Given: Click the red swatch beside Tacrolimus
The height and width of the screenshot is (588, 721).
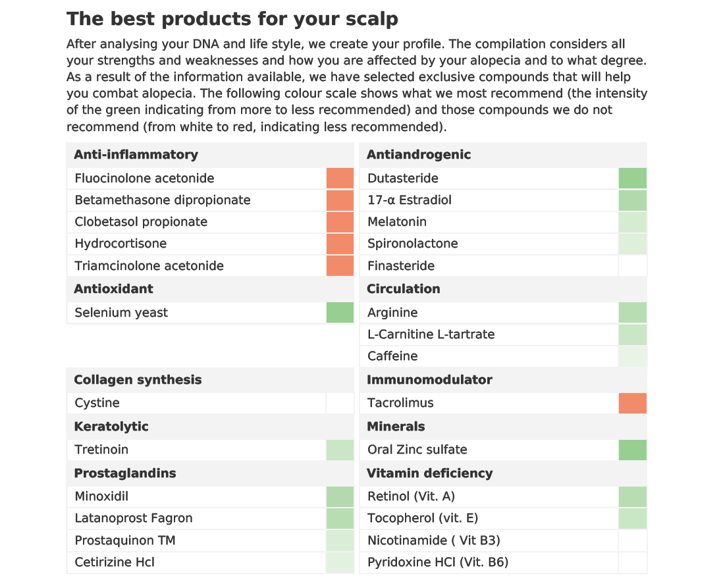Looking at the screenshot, I should [632, 403].
